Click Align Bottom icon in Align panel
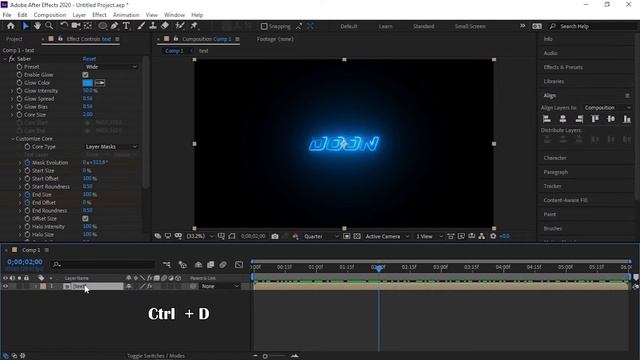The image size is (640, 360). 627,119
